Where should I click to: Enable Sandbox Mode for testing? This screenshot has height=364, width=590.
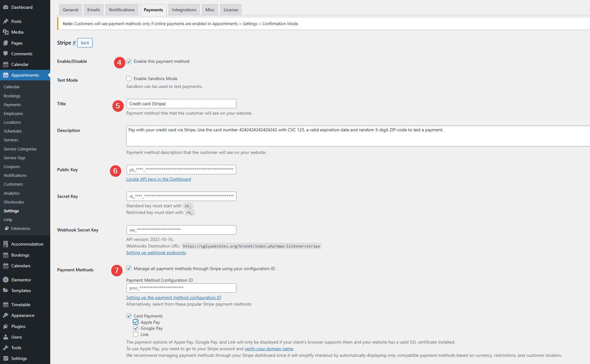tap(129, 78)
